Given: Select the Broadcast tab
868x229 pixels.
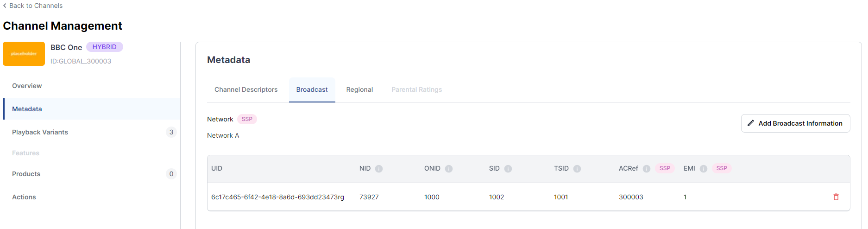Looking at the screenshot, I should tap(312, 89).
